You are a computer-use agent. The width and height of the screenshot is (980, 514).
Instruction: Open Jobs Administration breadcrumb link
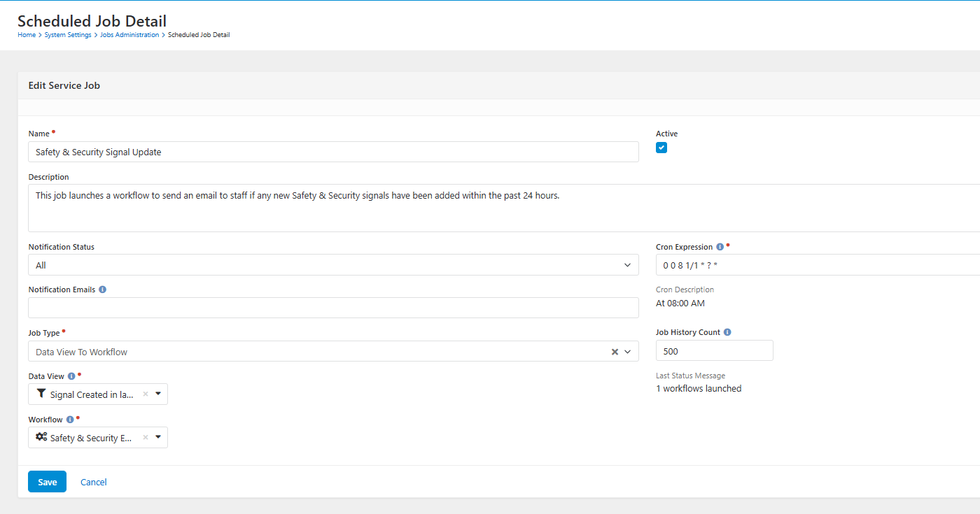(x=129, y=35)
